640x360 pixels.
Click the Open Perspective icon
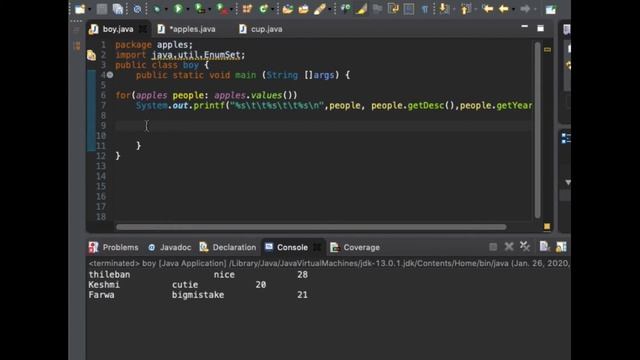550,9
